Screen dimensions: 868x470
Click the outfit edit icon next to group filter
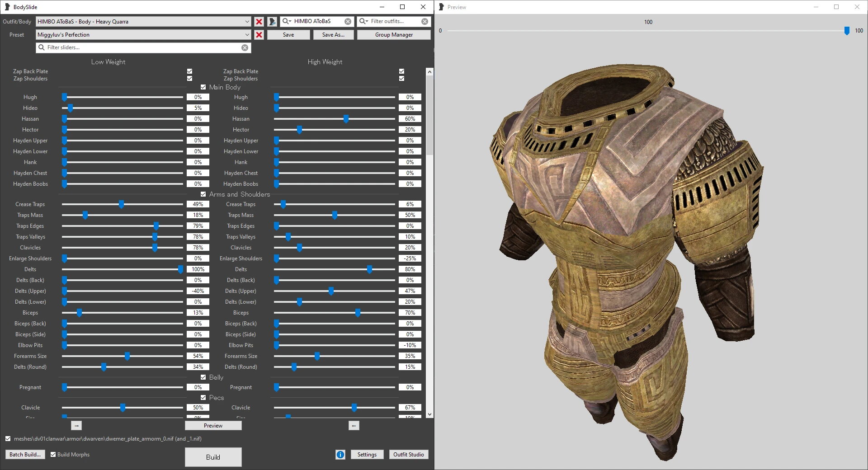click(272, 22)
